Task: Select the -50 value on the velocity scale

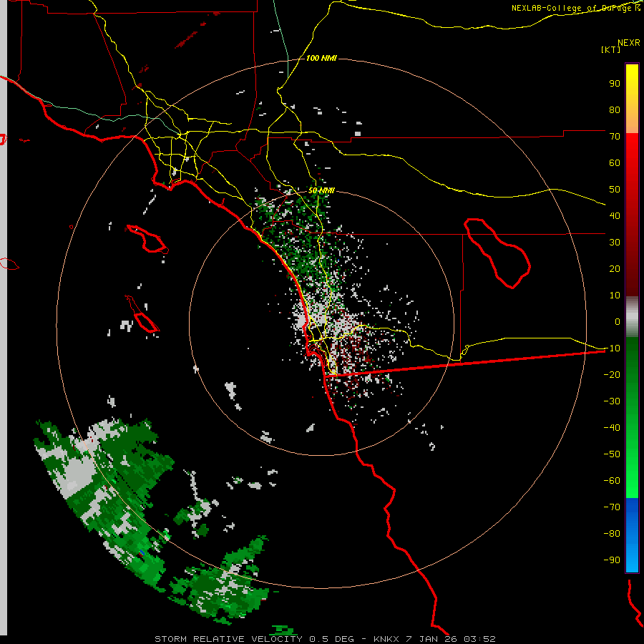Action: click(x=612, y=454)
